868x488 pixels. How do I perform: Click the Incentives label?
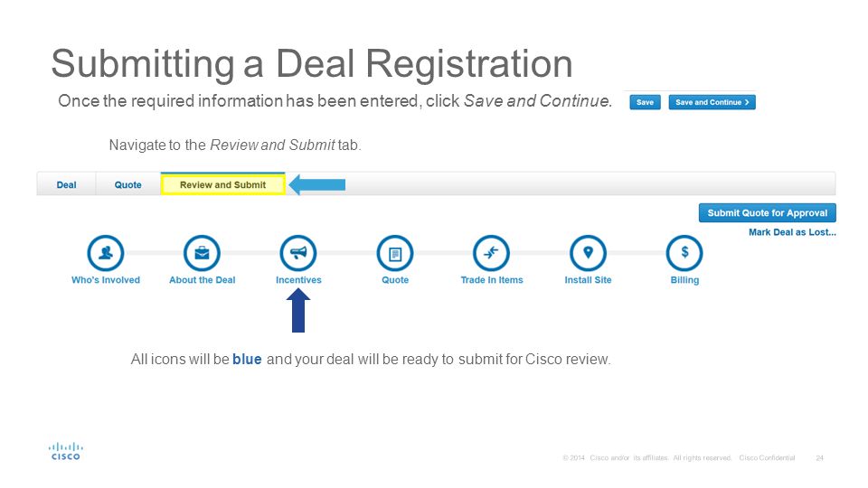click(298, 280)
